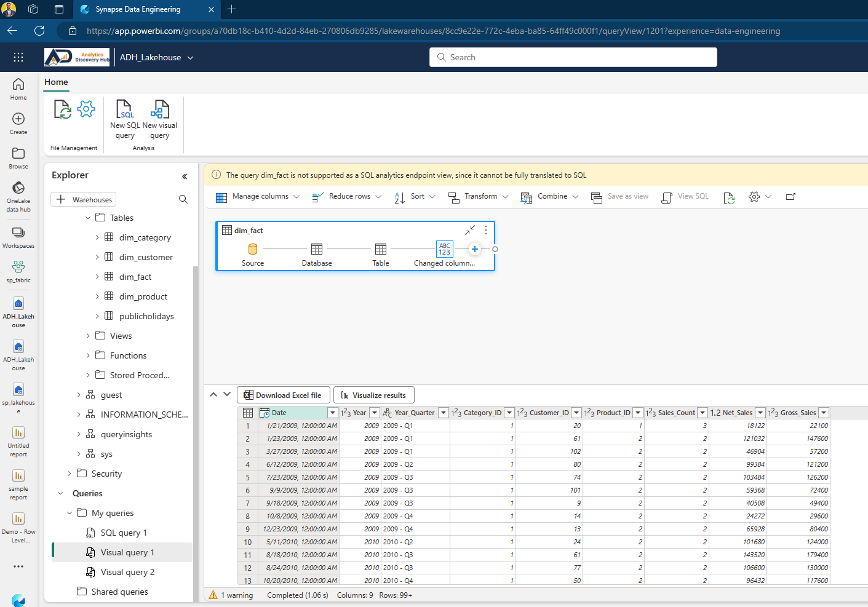Click the top Search input field

point(573,57)
